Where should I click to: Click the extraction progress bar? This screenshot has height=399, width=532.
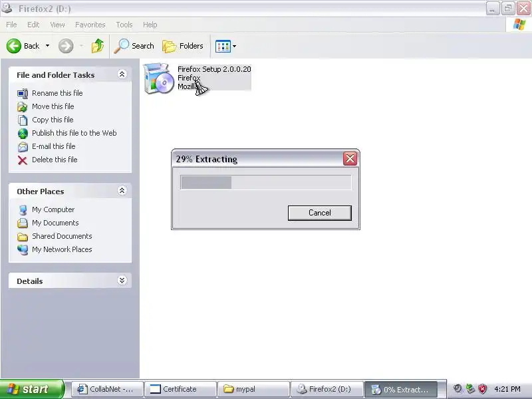265,182
